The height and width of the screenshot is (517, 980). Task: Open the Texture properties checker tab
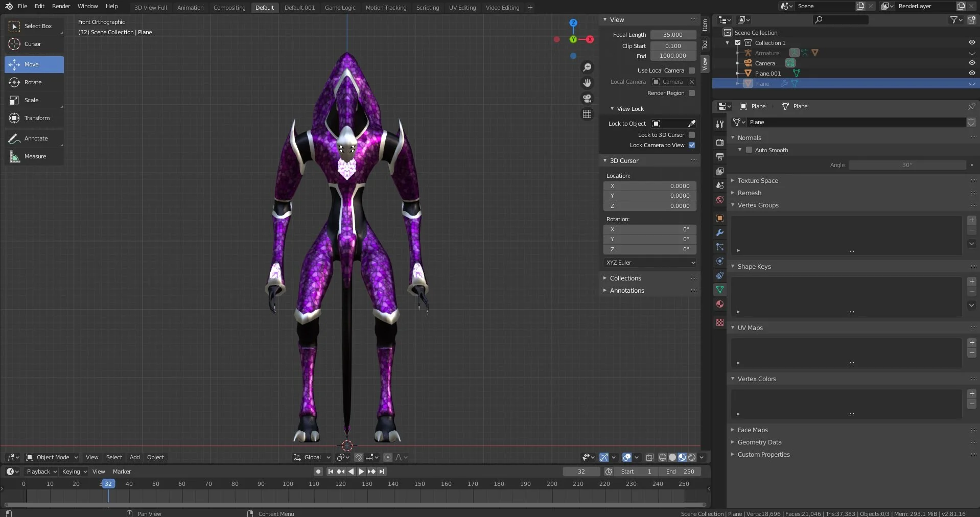(720, 322)
